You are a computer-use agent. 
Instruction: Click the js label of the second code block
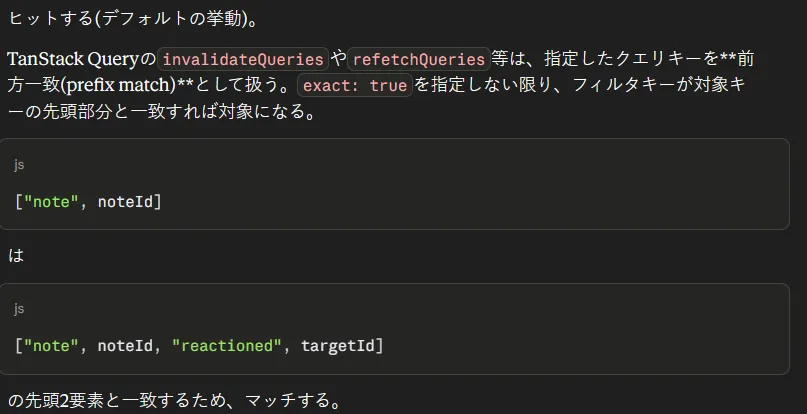click(19, 308)
